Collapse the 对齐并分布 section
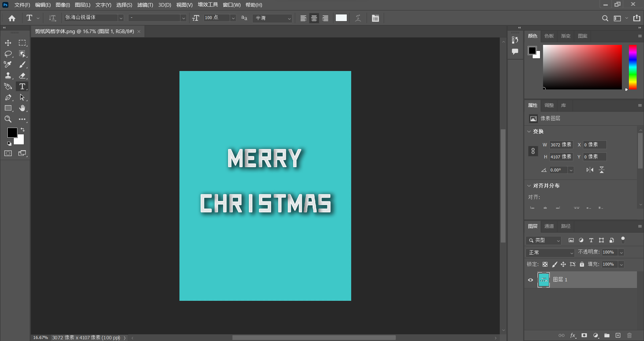This screenshot has height=341, width=644. tap(529, 186)
